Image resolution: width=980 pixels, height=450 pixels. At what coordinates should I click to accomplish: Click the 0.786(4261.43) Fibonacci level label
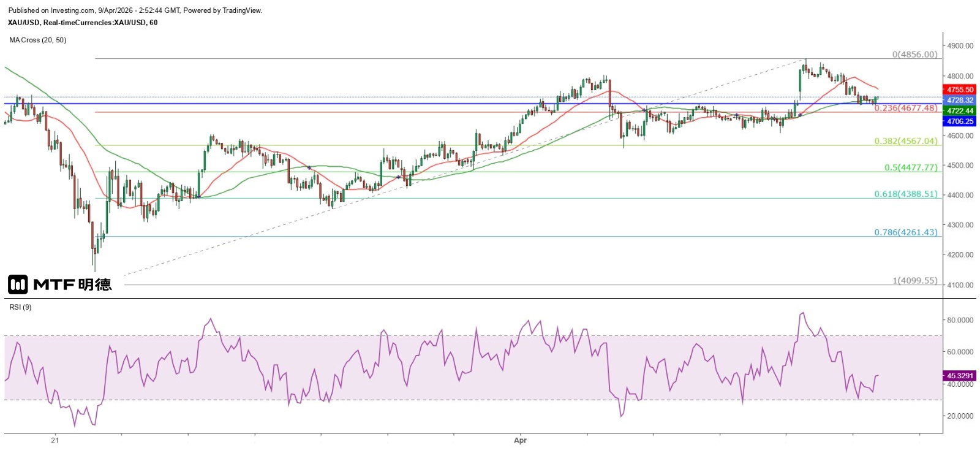[x=905, y=232]
